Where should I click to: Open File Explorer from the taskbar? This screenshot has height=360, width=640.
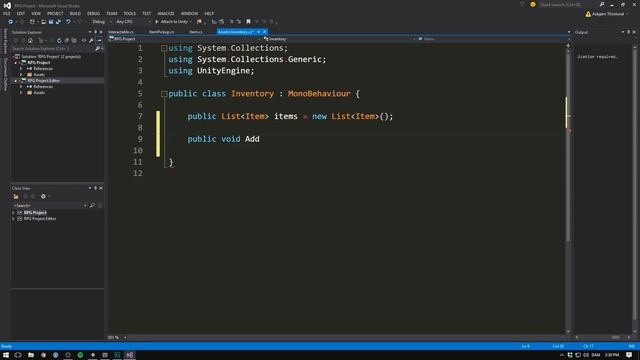coord(31,355)
